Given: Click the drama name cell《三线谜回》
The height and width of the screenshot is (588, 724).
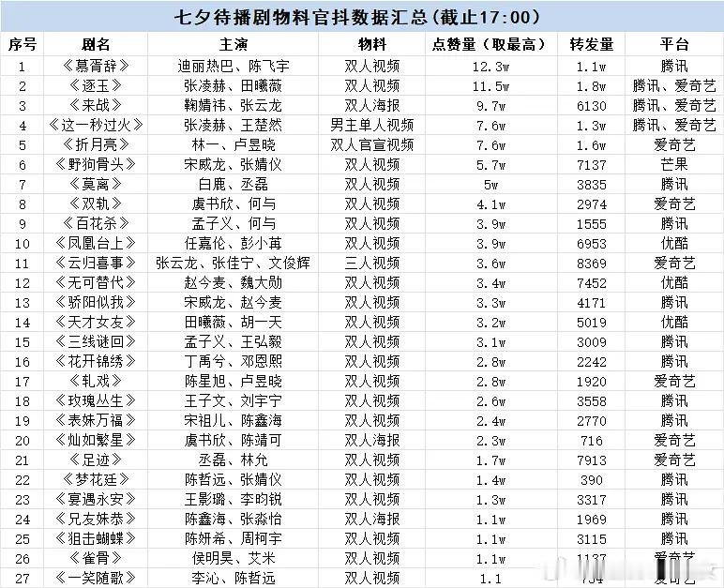Looking at the screenshot, I should coord(96,341).
